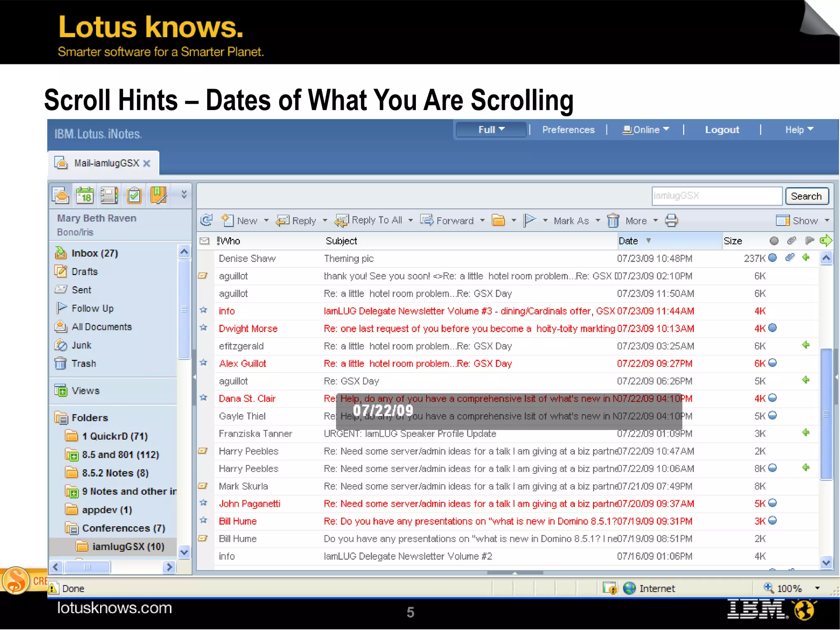Toggle the star marker on the info newsletter #3 row

203,310
